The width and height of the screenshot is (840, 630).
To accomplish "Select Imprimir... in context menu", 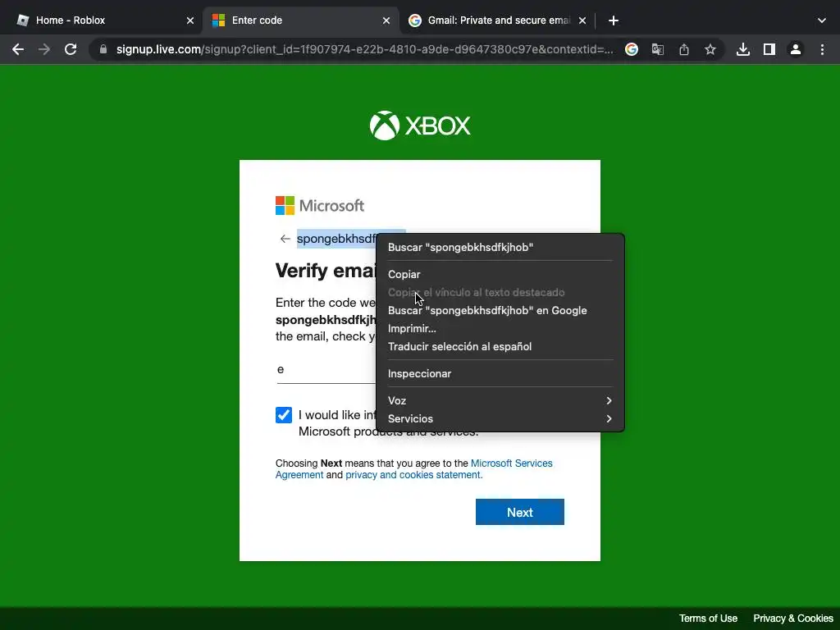I will point(500,329).
